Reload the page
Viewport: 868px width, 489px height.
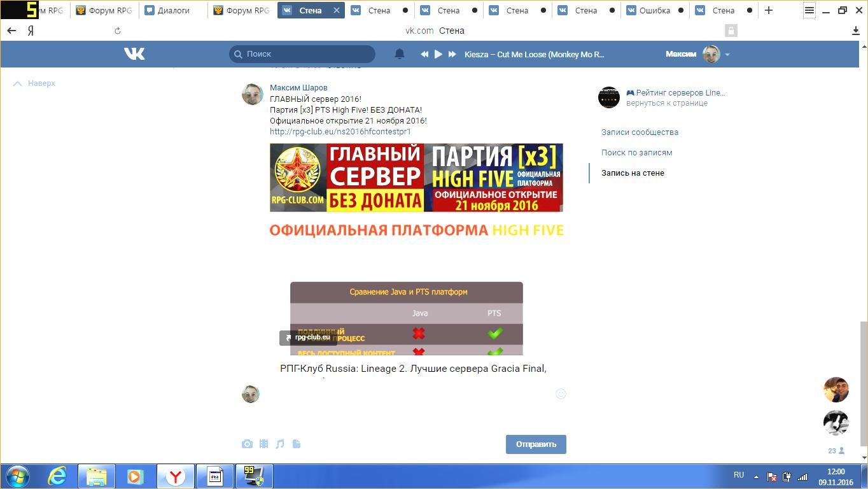[118, 31]
